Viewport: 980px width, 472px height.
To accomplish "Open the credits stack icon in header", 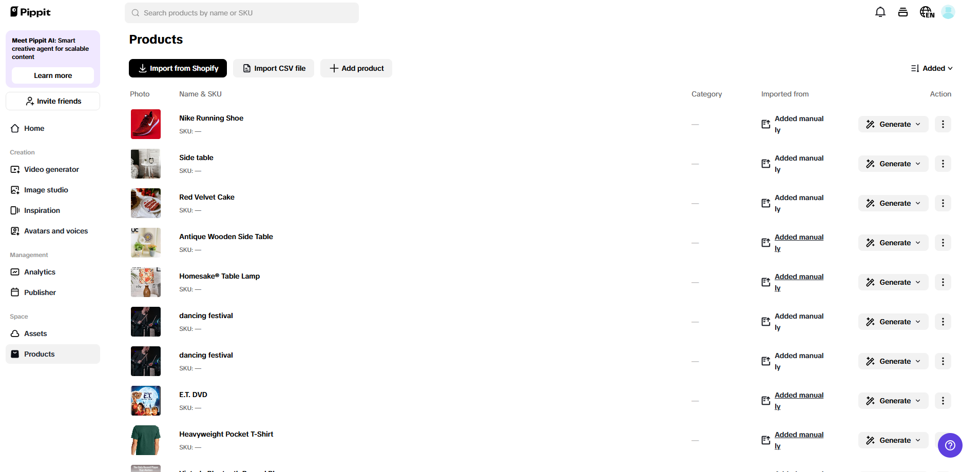I will click(x=903, y=12).
